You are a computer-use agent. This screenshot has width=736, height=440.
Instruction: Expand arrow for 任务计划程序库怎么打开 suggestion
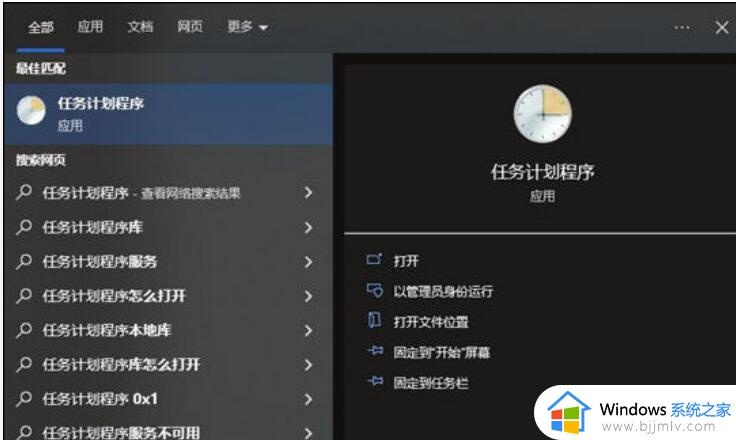[x=308, y=365]
